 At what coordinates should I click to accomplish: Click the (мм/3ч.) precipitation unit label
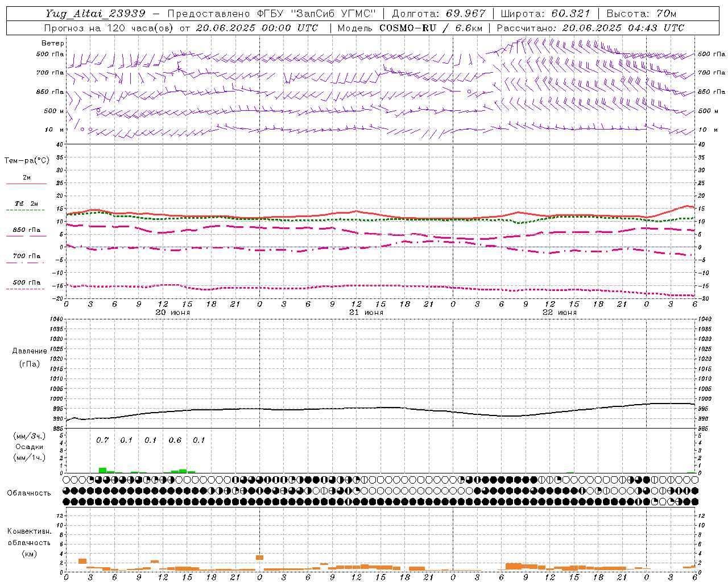click(x=30, y=436)
